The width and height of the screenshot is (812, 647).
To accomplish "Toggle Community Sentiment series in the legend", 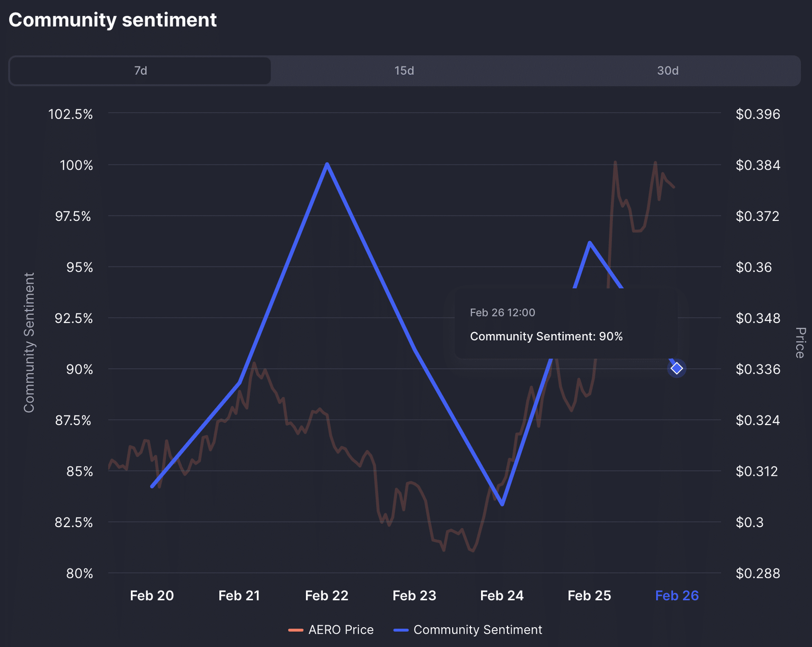I will tap(478, 630).
